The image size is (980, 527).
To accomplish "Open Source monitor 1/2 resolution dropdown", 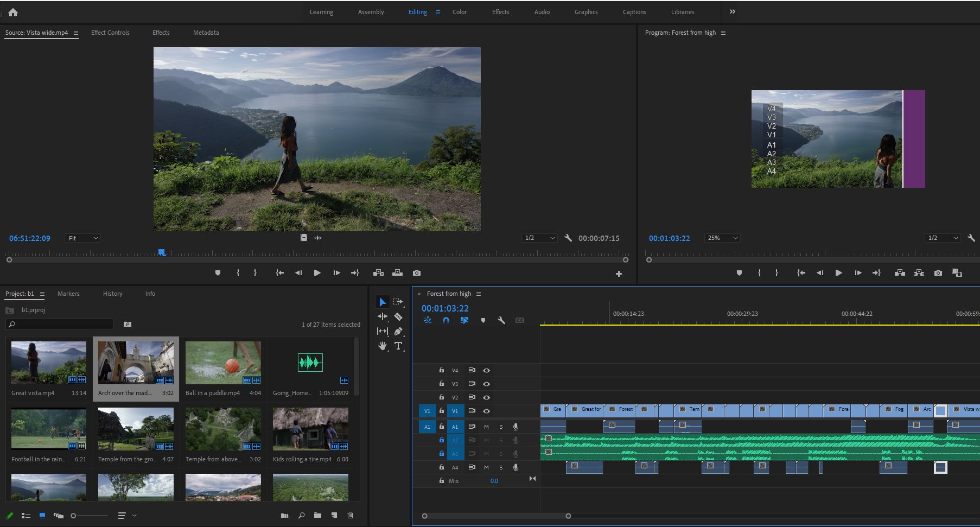I will [x=539, y=238].
